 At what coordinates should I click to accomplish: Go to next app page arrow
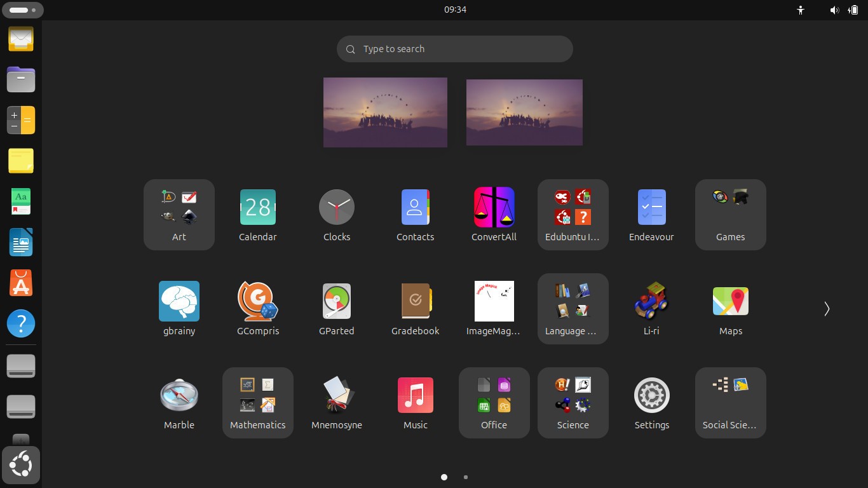click(826, 309)
